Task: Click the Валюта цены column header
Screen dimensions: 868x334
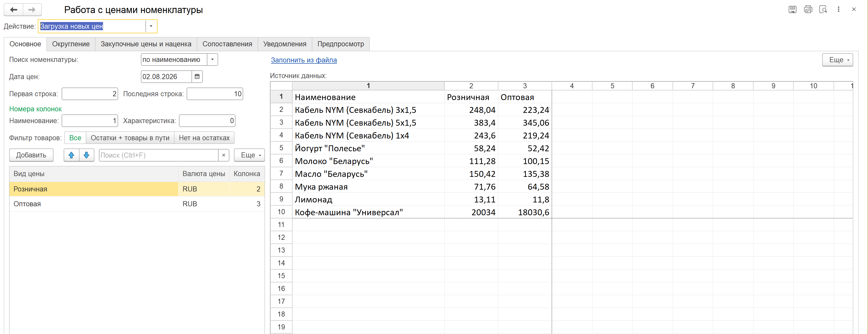Action: coord(204,174)
